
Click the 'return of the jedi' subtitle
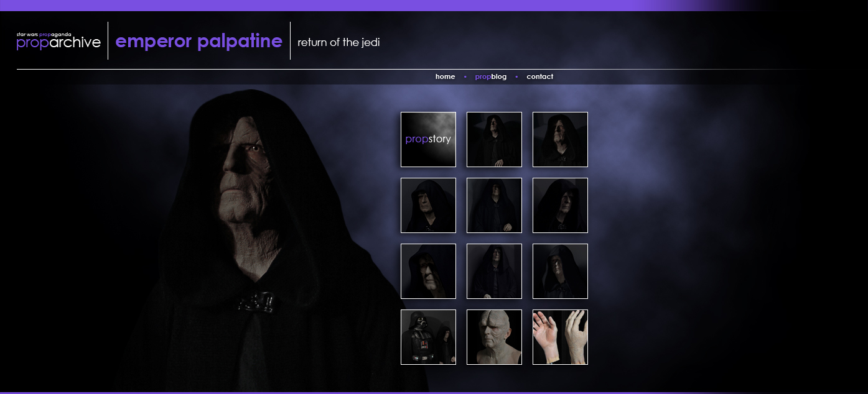(338, 42)
